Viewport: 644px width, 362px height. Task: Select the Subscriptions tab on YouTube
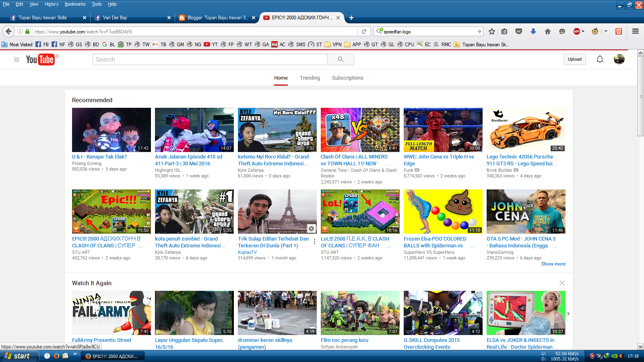(348, 78)
